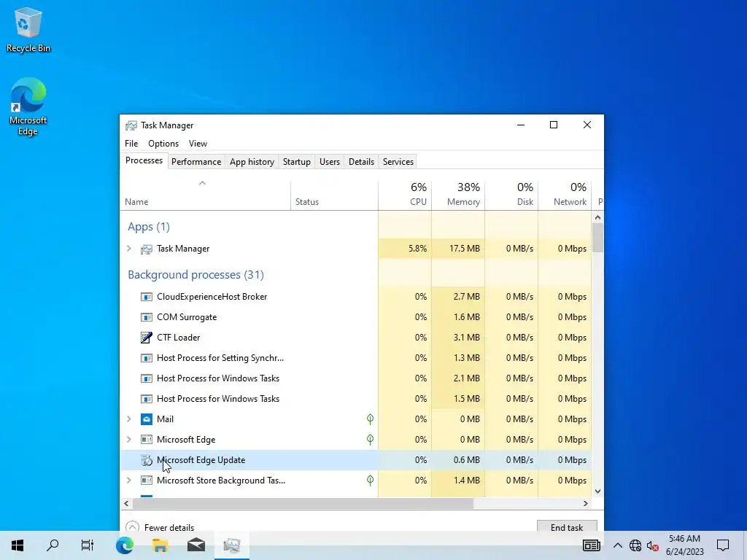747x560 pixels.
Task: Expand the Microsoft Store Background Tas... group
Action: coord(128,481)
